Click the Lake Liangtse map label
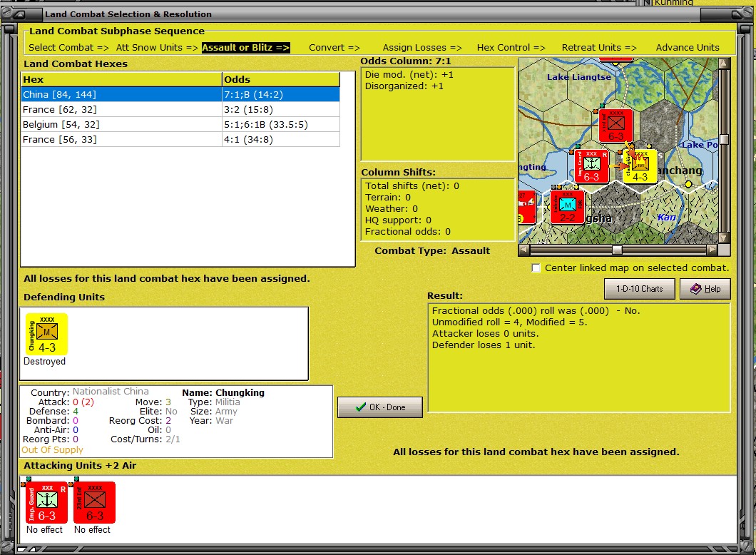Screen dimensions: 756x555 [x=579, y=77]
